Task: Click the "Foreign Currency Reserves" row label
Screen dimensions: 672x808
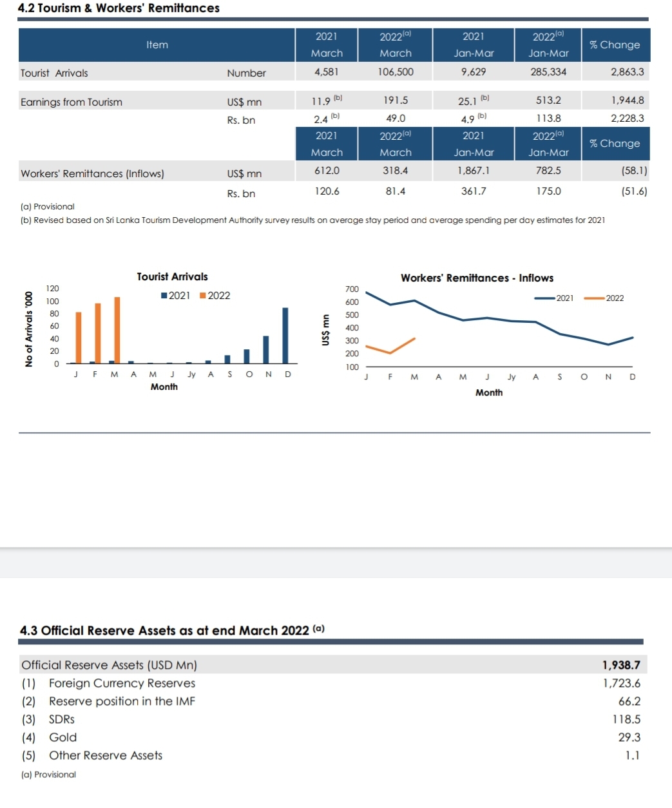Action: tap(122, 683)
